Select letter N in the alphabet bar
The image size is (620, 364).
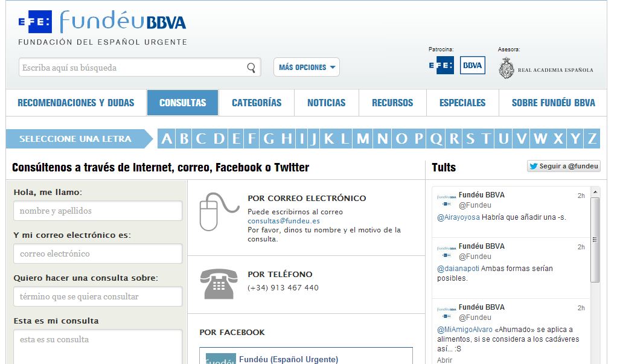coord(382,139)
